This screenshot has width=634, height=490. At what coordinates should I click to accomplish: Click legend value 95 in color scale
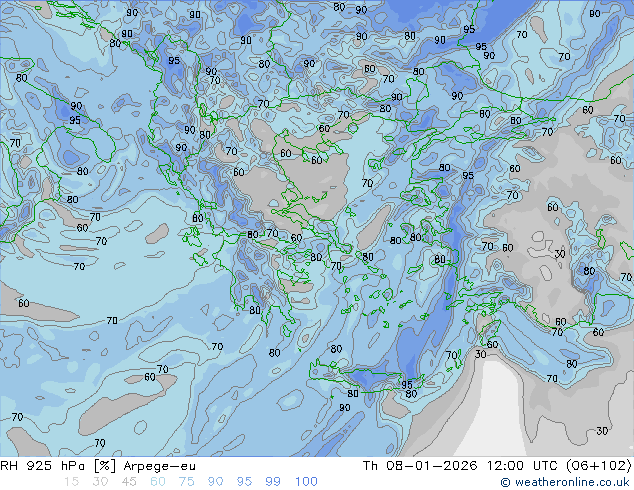(x=244, y=482)
